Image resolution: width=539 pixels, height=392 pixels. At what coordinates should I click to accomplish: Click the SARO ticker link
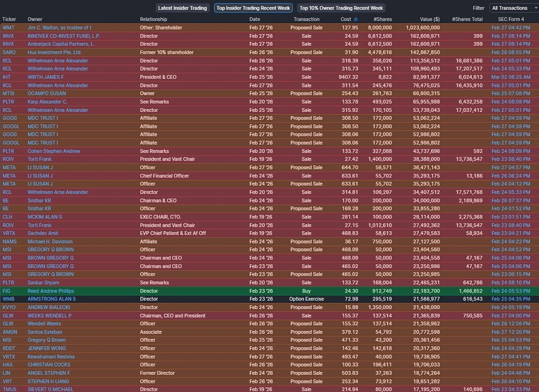9,52
